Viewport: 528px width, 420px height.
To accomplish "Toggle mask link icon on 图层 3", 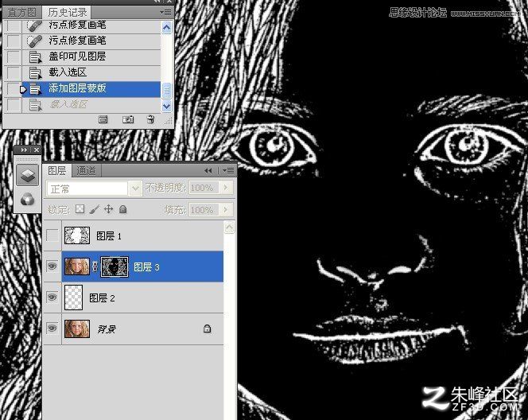I will pos(95,266).
